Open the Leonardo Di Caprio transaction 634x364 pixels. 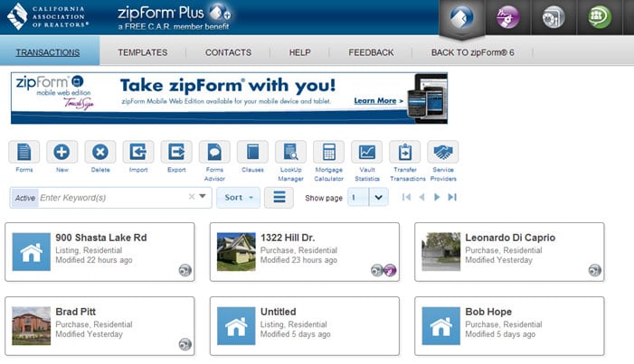coord(509,252)
